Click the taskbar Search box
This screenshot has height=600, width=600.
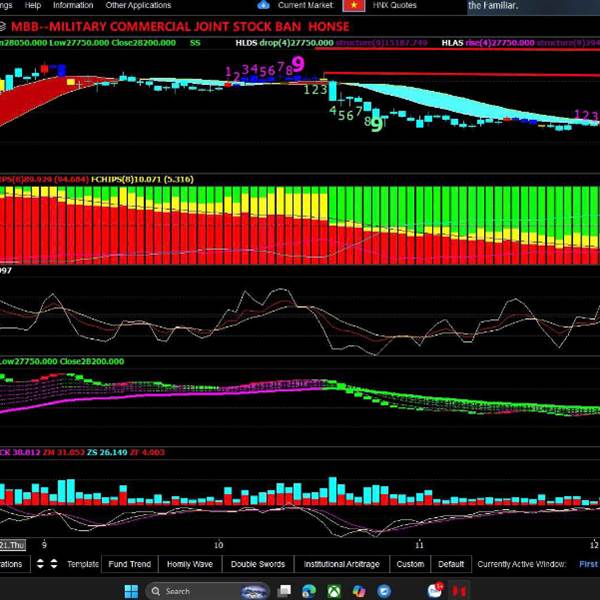(x=207, y=591)
